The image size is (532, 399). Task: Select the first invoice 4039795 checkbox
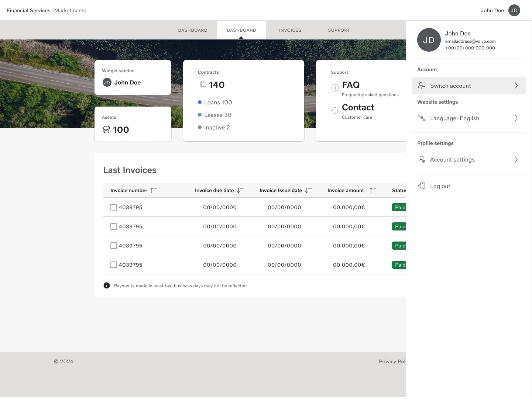[x=114, y=207]
